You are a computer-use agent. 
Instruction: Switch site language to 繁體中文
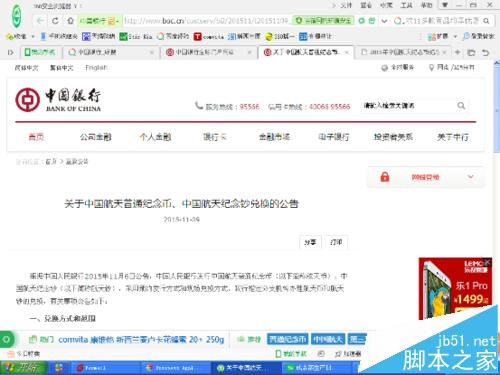61,68
